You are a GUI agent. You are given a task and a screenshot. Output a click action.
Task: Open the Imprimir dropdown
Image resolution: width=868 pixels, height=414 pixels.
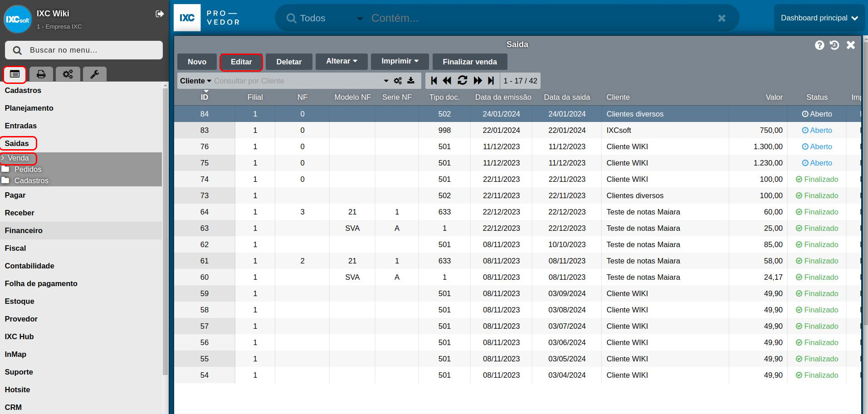[400, 61]
